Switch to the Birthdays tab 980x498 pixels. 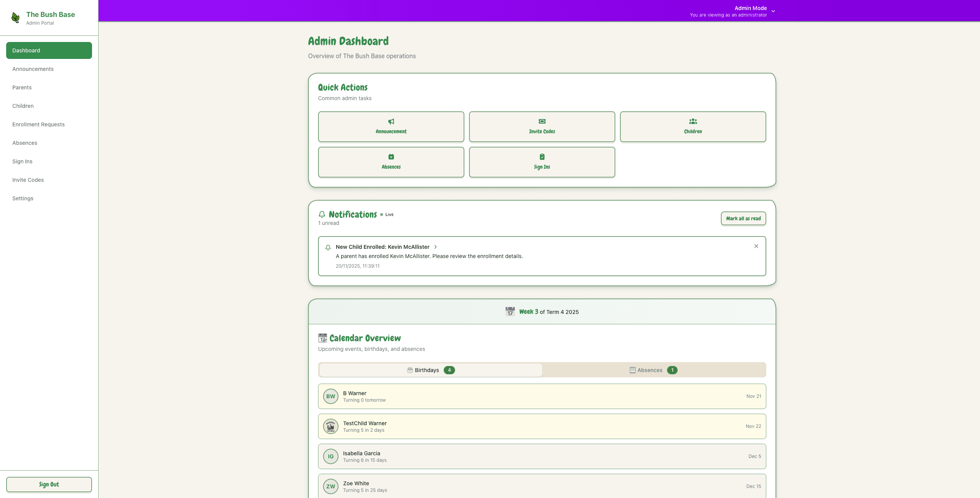click(431, 370)
